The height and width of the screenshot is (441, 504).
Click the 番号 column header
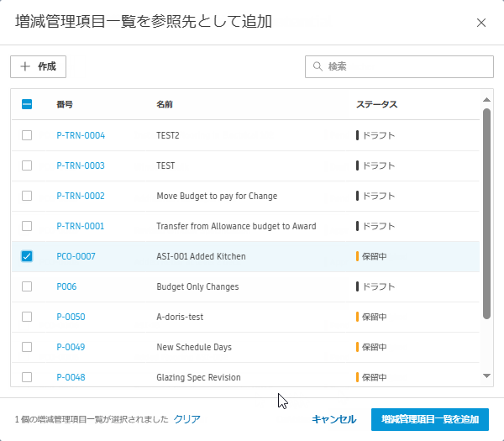(65, 104)
